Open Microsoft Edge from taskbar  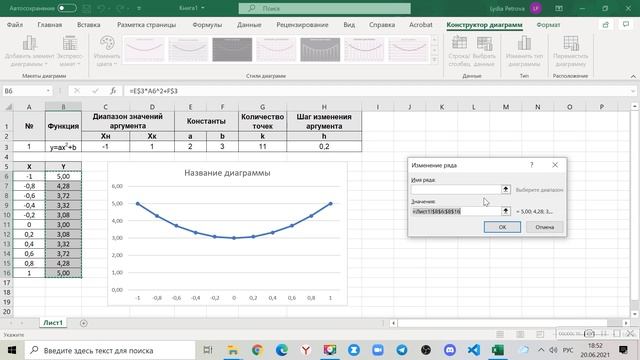281,350
